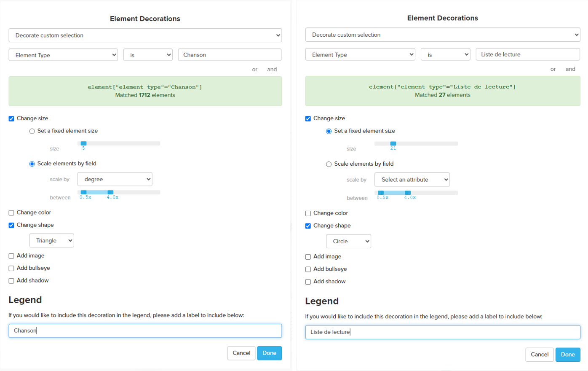
Task: Click the 'Liste de lecture' legend label field
Action: tap(443, 332)
